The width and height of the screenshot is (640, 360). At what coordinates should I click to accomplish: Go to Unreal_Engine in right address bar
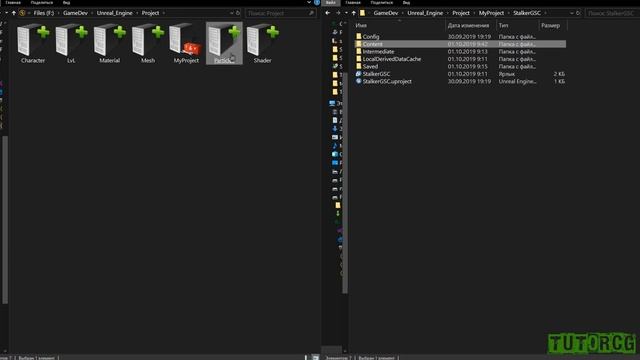point(425,13)
